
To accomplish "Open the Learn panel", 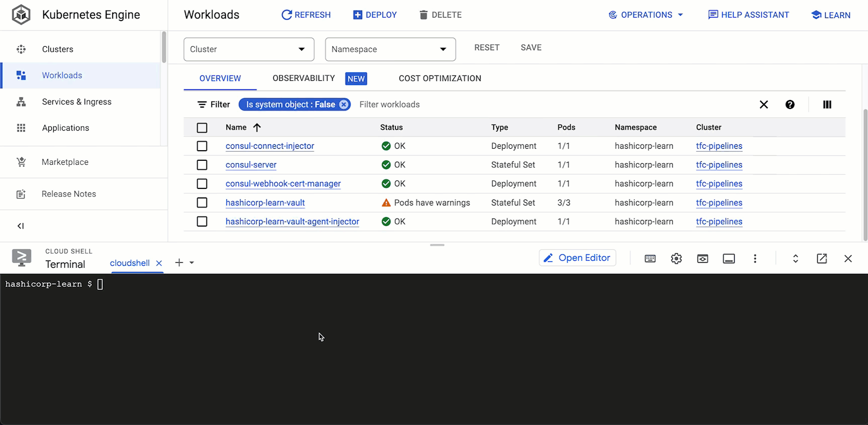I will 831,15.
